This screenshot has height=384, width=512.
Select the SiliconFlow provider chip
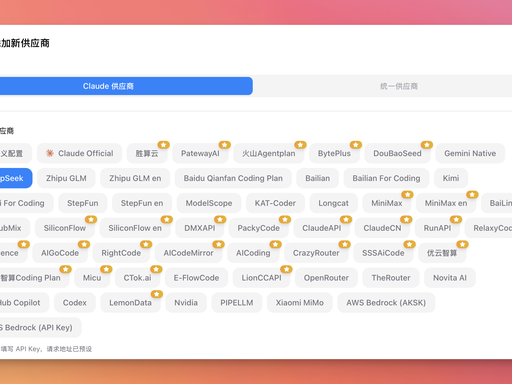point(65,228)
